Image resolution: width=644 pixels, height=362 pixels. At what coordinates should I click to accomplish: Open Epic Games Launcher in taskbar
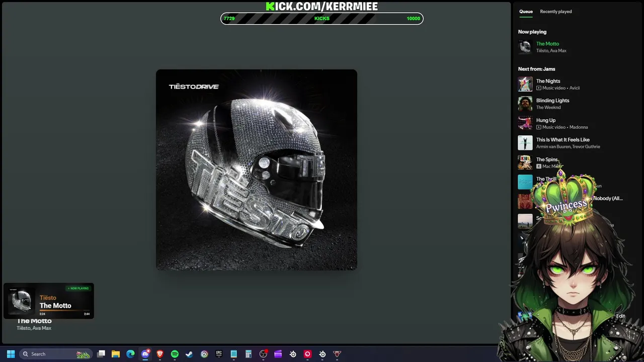(x=219, y=354)
